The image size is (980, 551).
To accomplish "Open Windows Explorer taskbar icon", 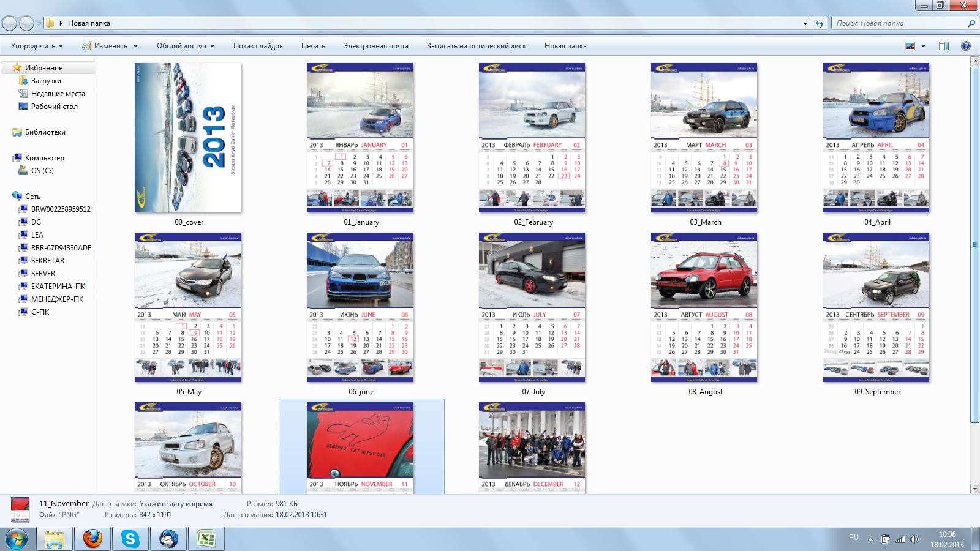I will pos(55,539).
